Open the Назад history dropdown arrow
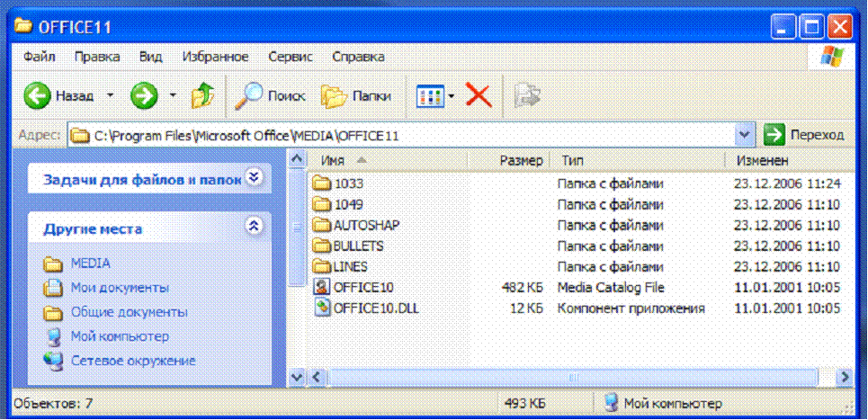Viewport: 868px width, 420px height. coord(110,95)
